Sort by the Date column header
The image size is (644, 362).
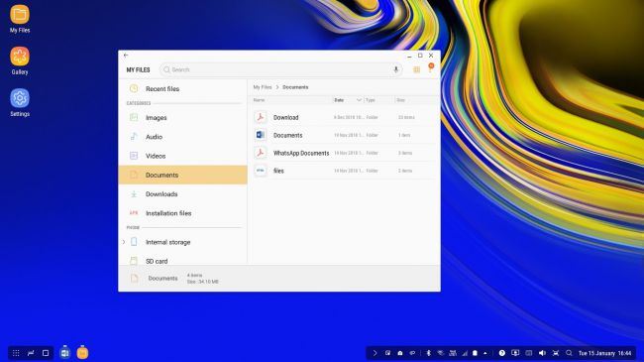(339, 100)
